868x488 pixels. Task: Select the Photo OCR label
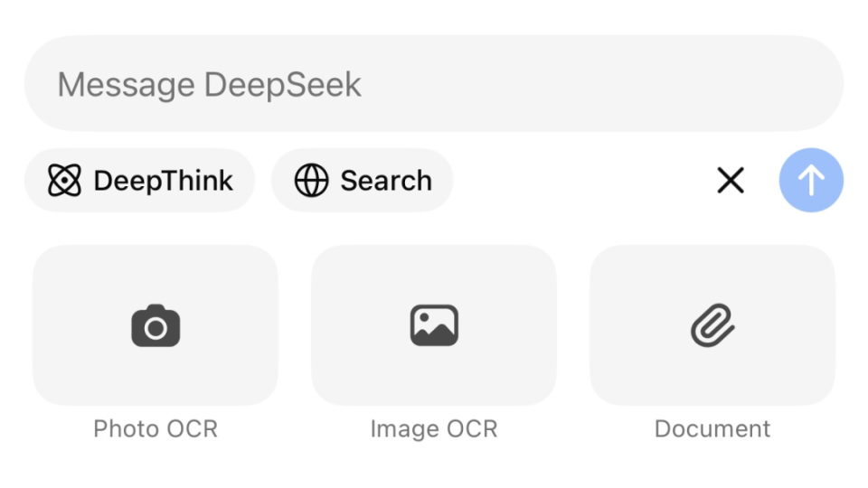tap(156, 428)
